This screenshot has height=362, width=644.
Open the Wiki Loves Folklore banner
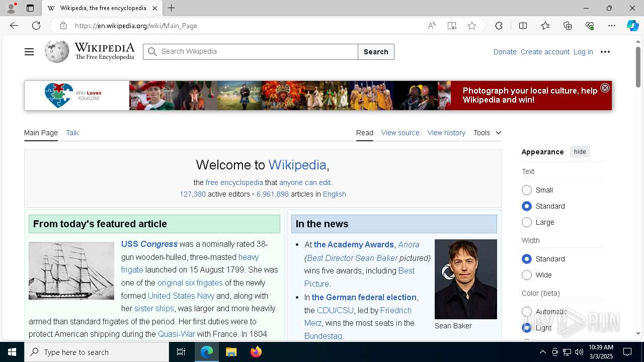click(318, 96)
